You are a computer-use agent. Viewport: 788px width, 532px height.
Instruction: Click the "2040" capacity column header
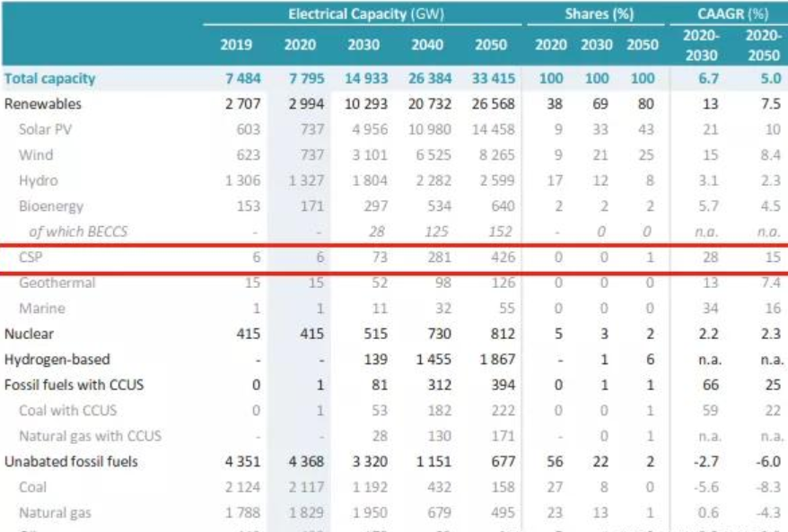click(x=426, y=45)
